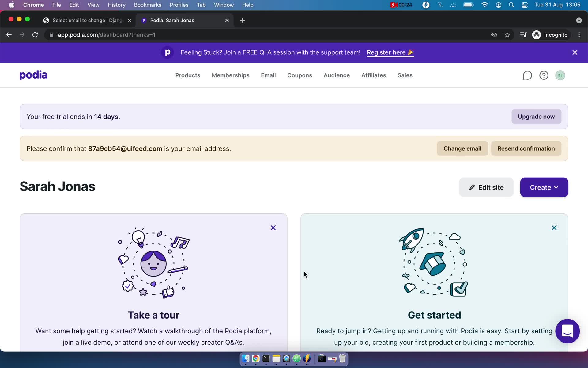Open Chrome Bookmarks menu

(148, 5)
